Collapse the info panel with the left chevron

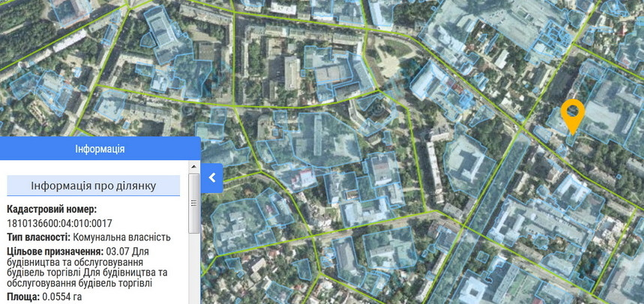[212, 178]
